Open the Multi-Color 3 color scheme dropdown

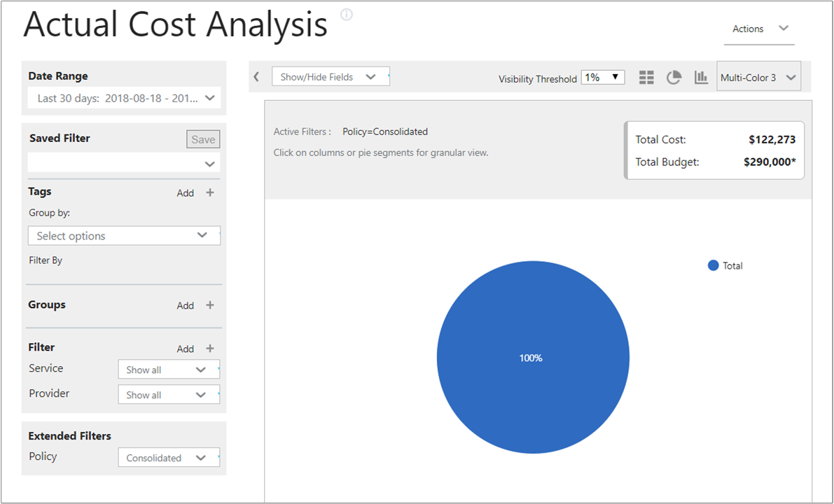[758, 78]
